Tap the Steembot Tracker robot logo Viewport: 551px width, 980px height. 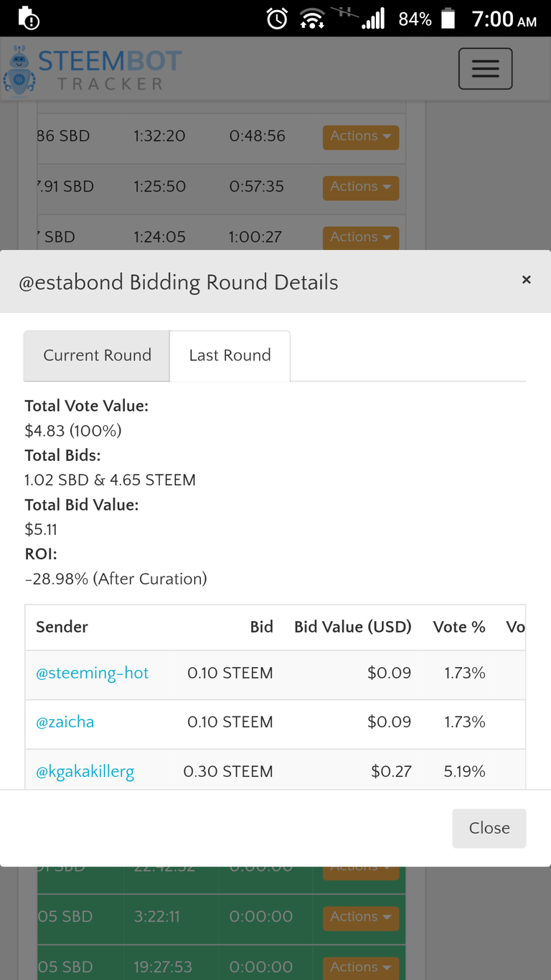[x=19, y=70]
